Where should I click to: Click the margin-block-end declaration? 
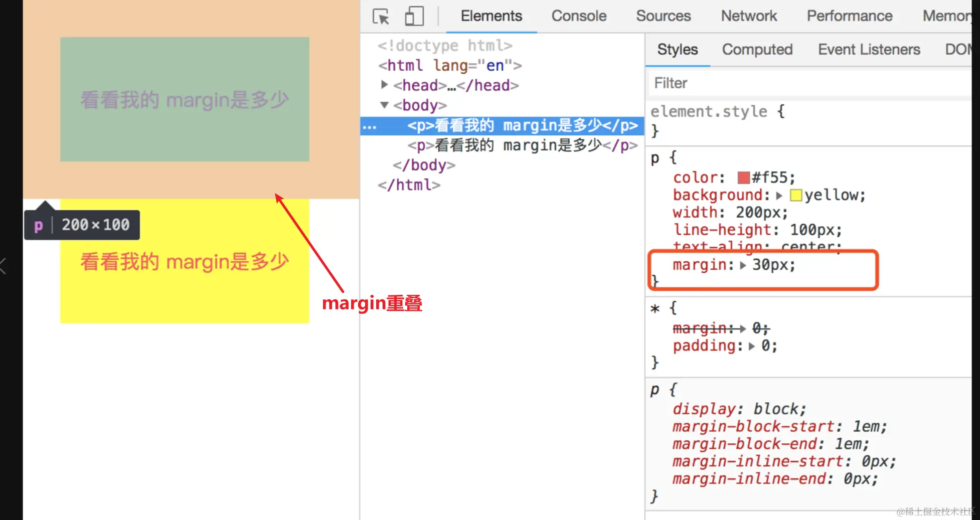pos(771,444)
